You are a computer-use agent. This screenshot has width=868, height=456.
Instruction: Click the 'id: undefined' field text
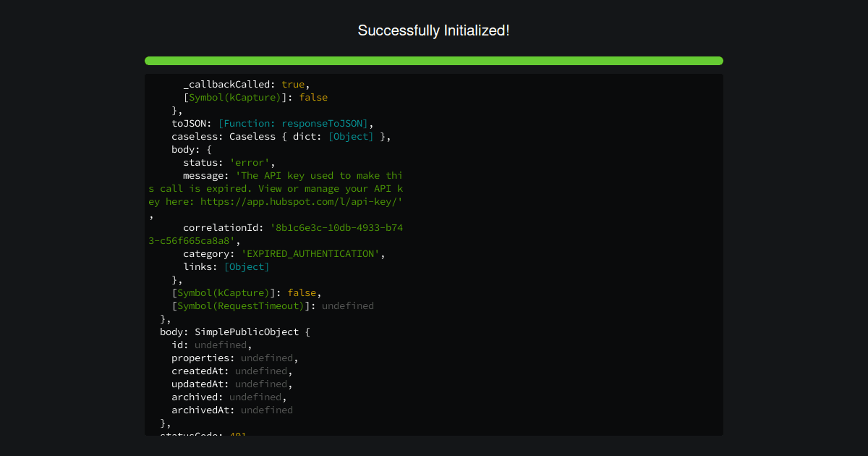[210, 345]
